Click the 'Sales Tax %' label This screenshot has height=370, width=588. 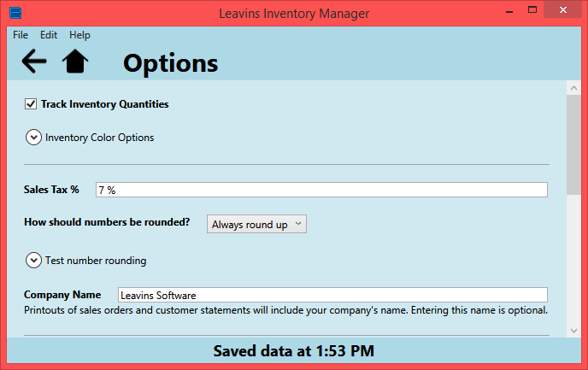click(51, 190)
